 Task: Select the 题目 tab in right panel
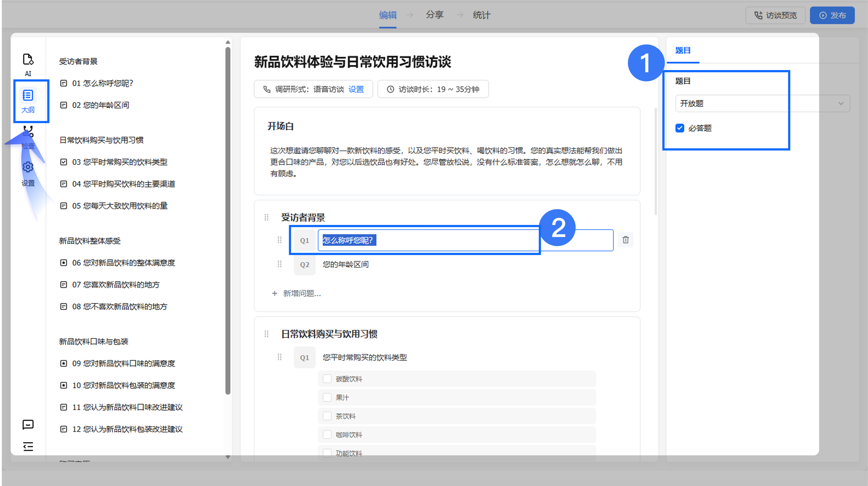(x=683, y=51)
